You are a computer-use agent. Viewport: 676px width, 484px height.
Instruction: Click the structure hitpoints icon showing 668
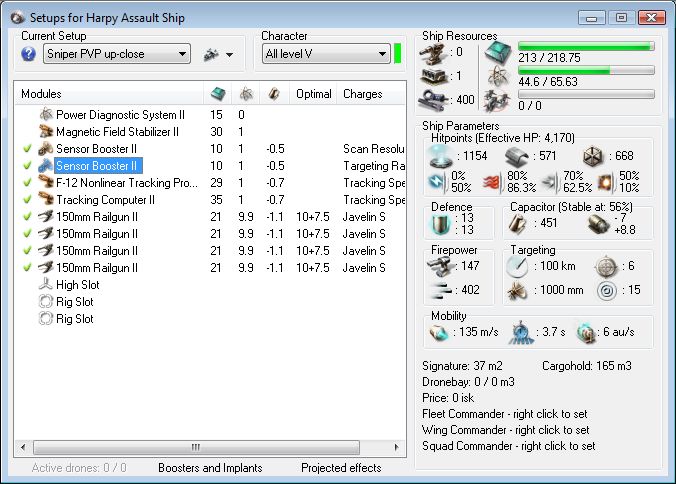pyautogui.click(x=593, y=156)
